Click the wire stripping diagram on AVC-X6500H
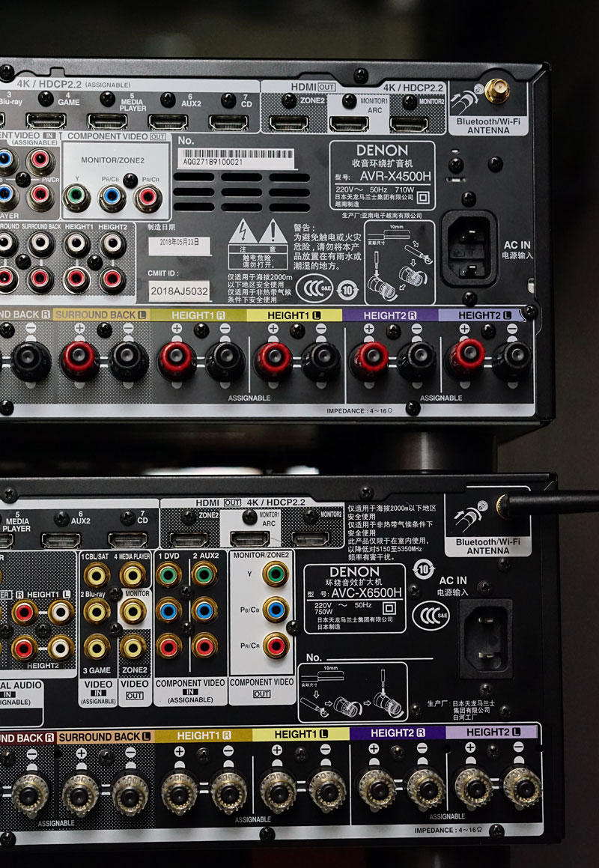599x868 pixels. pos(353,692)
